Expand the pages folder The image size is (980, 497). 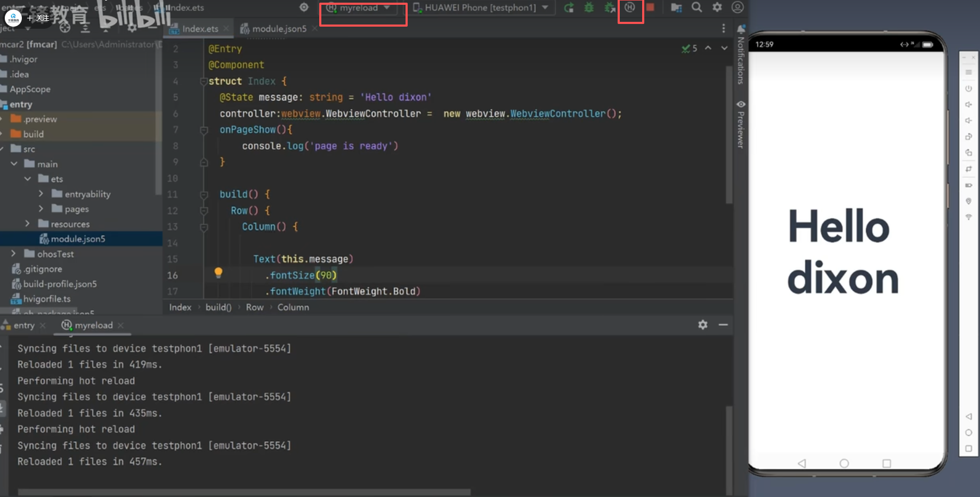click(41, 208)
